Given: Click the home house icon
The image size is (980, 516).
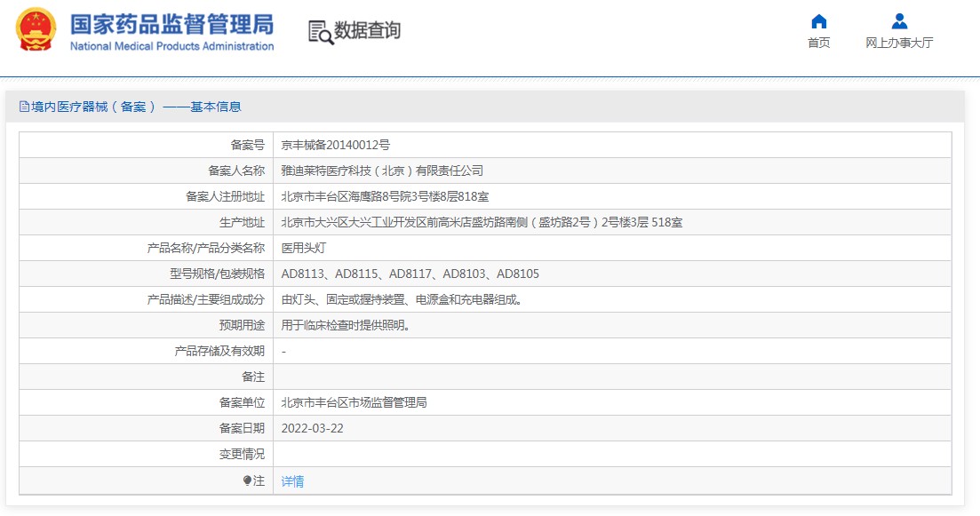Looking at the screenshot, I should pos(819,22).
